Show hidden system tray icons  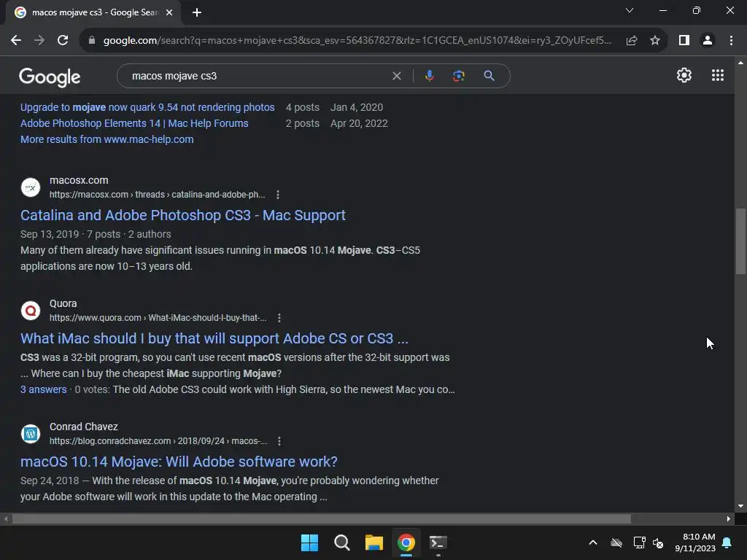[x=593, y=542]
